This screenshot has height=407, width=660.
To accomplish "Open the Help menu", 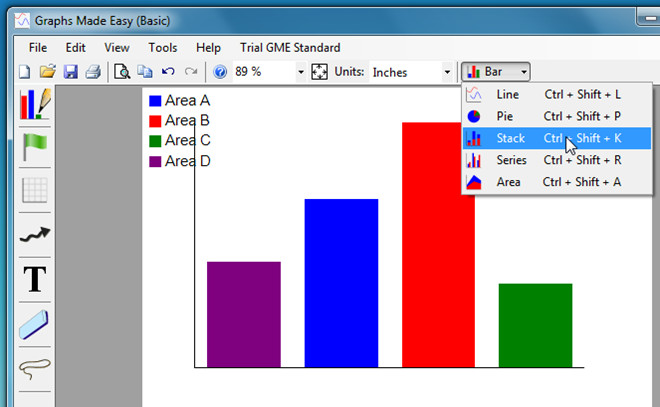I will coord(208,48).
